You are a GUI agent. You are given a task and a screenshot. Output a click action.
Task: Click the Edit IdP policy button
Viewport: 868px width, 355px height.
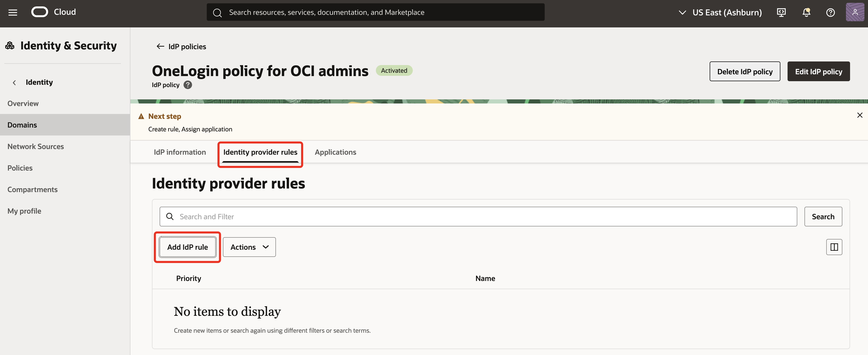pos(819,71)
